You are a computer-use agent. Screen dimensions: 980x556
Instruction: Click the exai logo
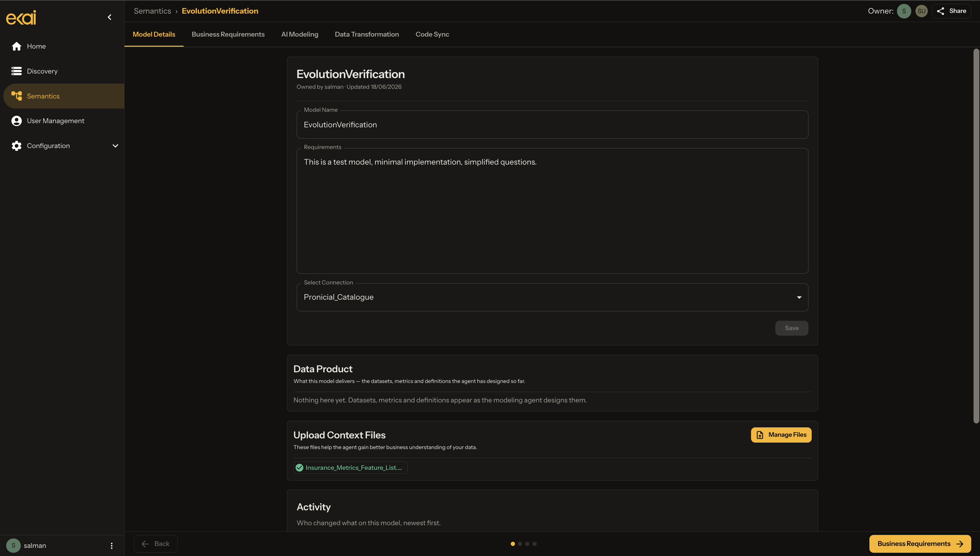(21, 17)
